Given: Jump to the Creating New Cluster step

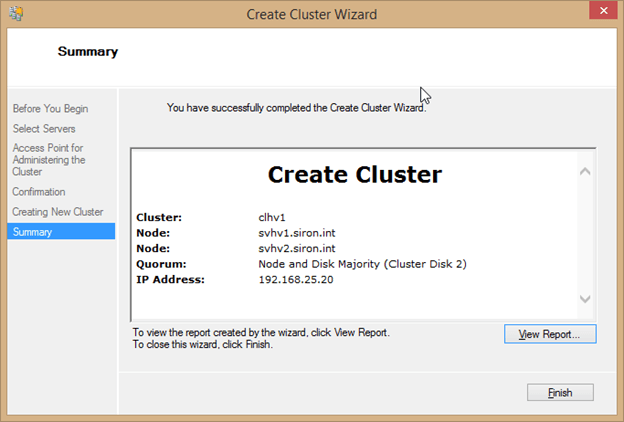Looking at the screenshot, I should (58, 212).
